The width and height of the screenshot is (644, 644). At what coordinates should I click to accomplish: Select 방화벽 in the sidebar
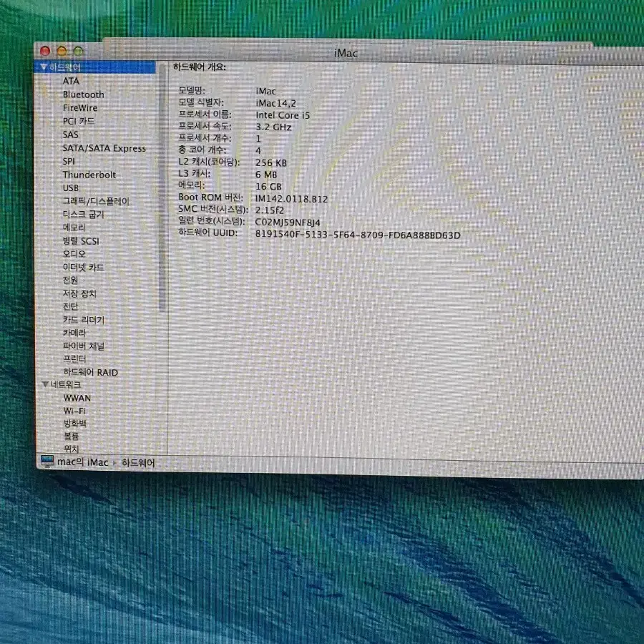point(75,424)
